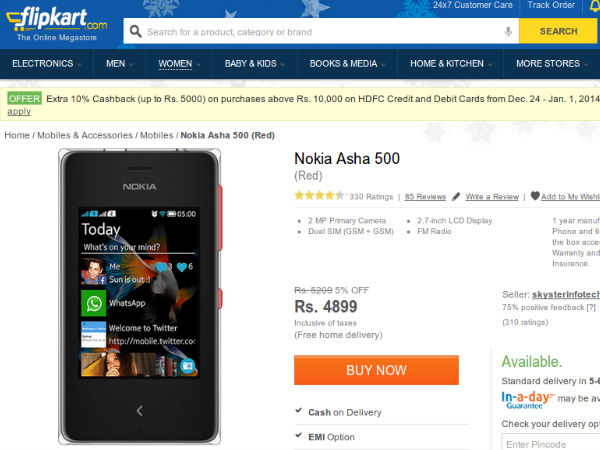Click the positive feedback help [?] icon

[x=591, y=307]
